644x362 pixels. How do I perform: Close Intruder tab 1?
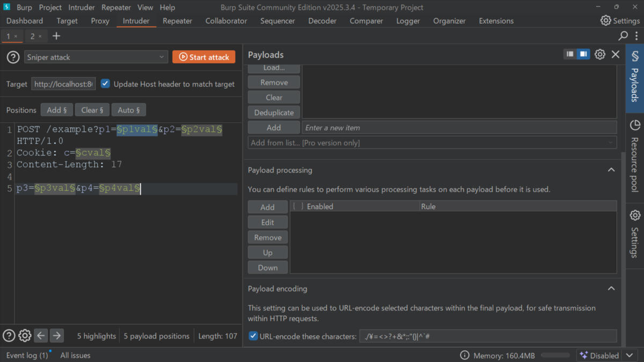point(16,36)
